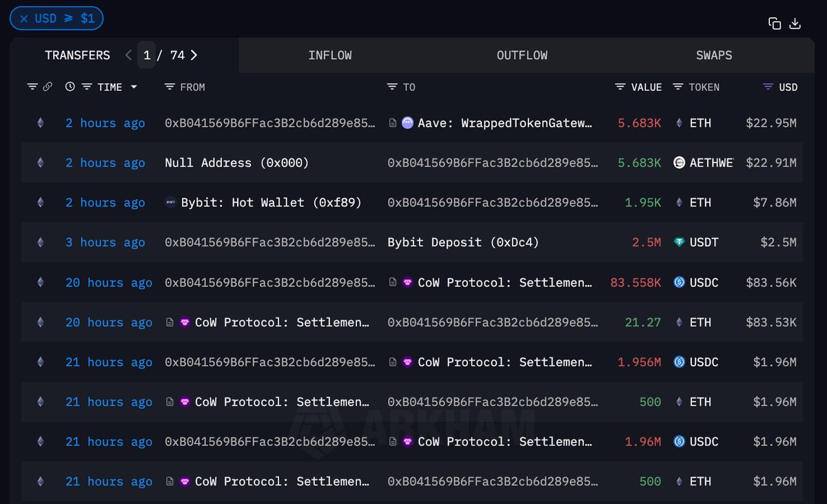The image size is (827, 504).
Task: Open the TIME sort dropdown arrow
Action: click(x=134, y=87)
